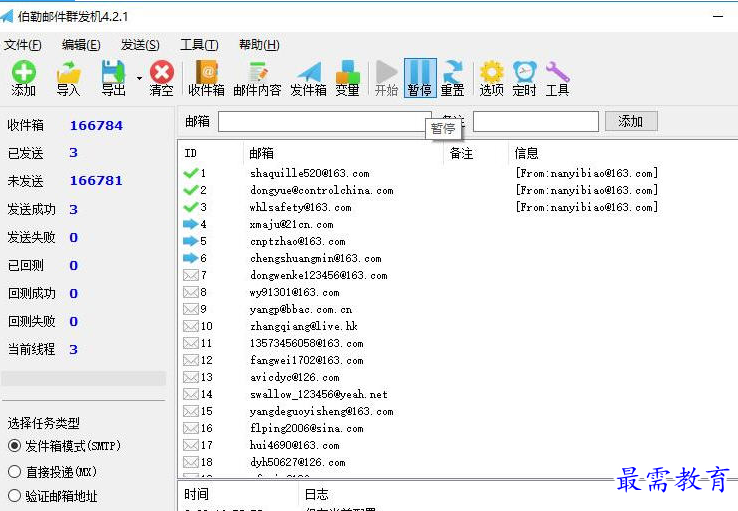The width and height of the screenshot is (738, 511).
Task: Select email flping2006@sina.com
Action: point(307,428)
